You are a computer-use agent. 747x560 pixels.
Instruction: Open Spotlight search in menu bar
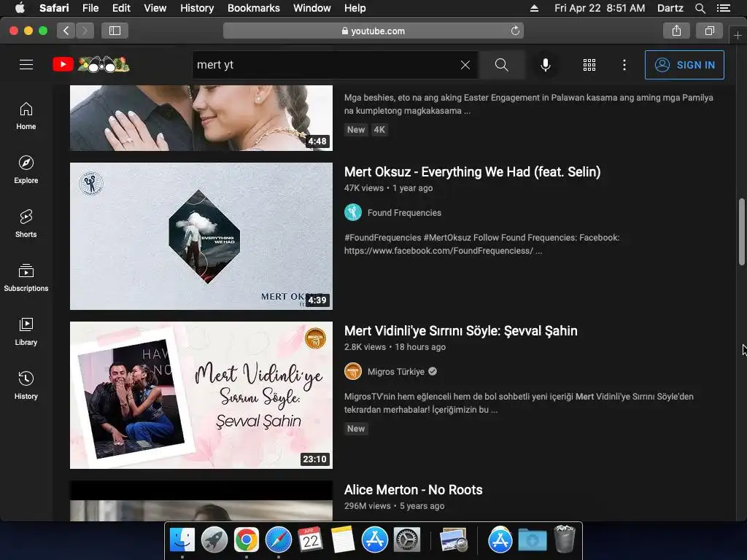pos(700,8)
